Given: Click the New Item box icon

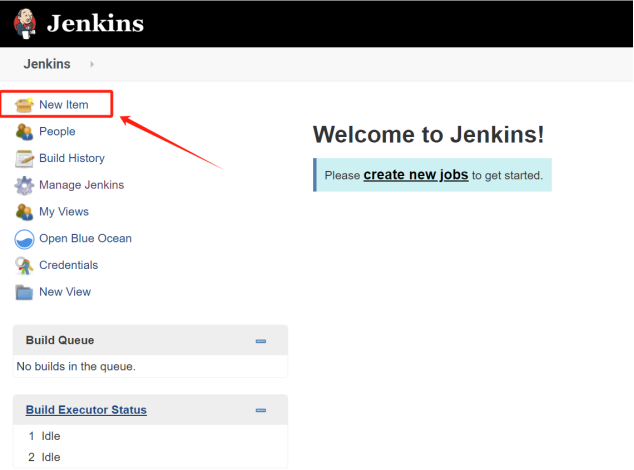Looking at the screenshot, I should click(x=24, y=105).
